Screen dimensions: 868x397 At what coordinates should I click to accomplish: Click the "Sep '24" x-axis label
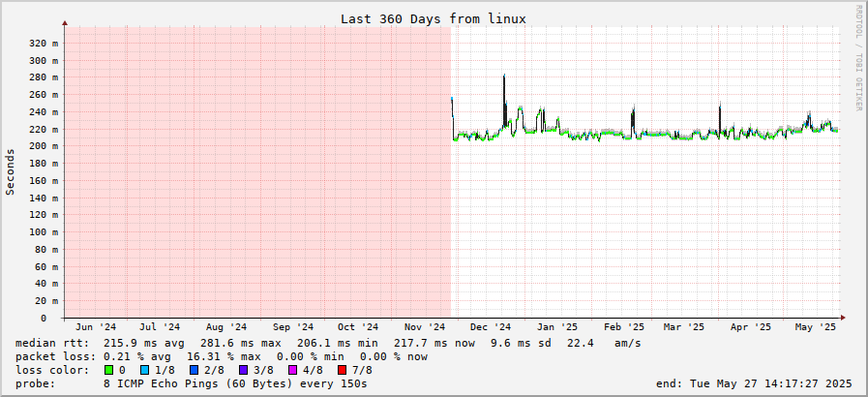pyautogui.click(x=293, y=327)
